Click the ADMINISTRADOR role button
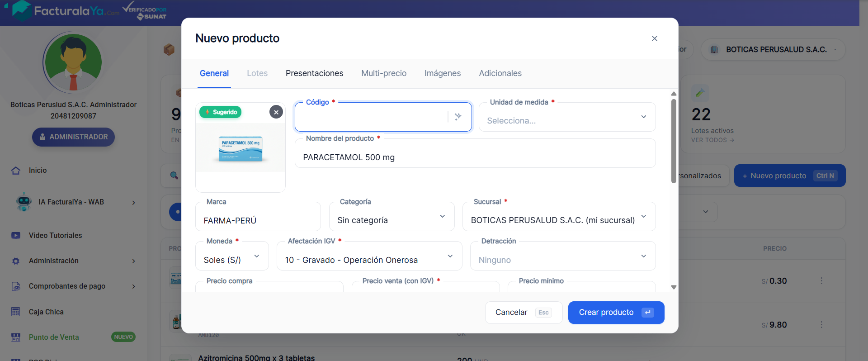 point(73,137)
